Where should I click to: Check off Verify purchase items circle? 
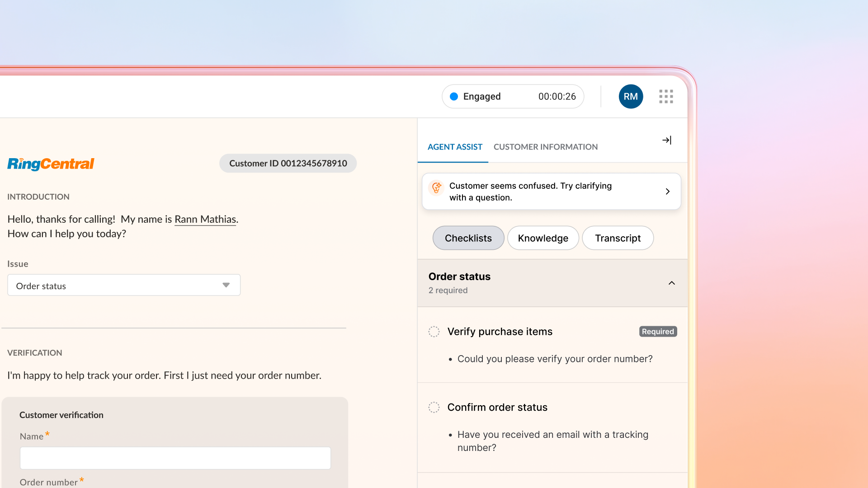(434, 332)
